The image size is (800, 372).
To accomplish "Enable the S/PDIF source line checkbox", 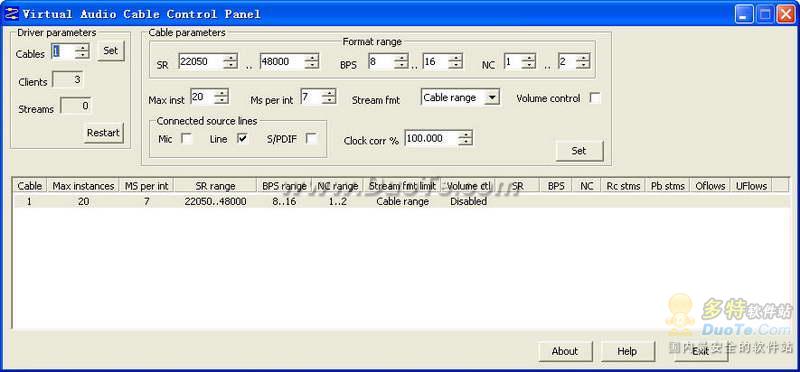I will click(x=311, y=138).
